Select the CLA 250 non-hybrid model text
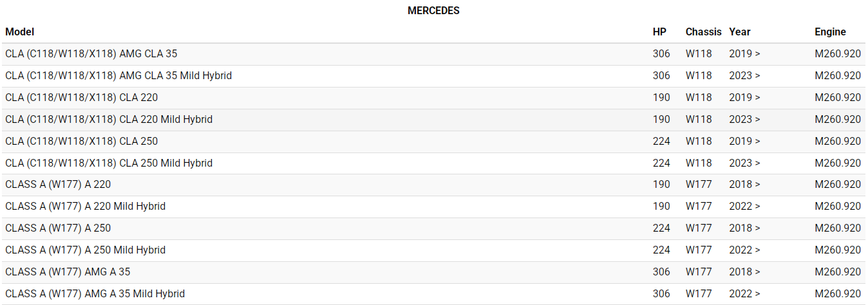 click(x=81, y=142)
